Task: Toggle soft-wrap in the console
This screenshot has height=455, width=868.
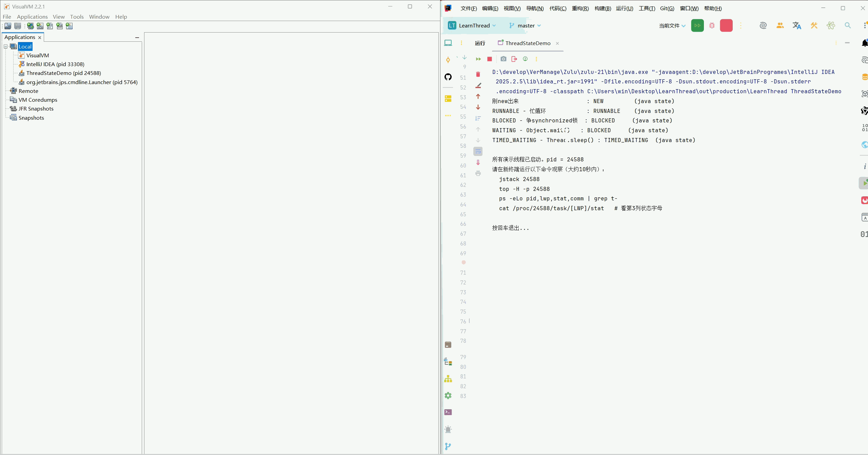Action: point(478,151)
